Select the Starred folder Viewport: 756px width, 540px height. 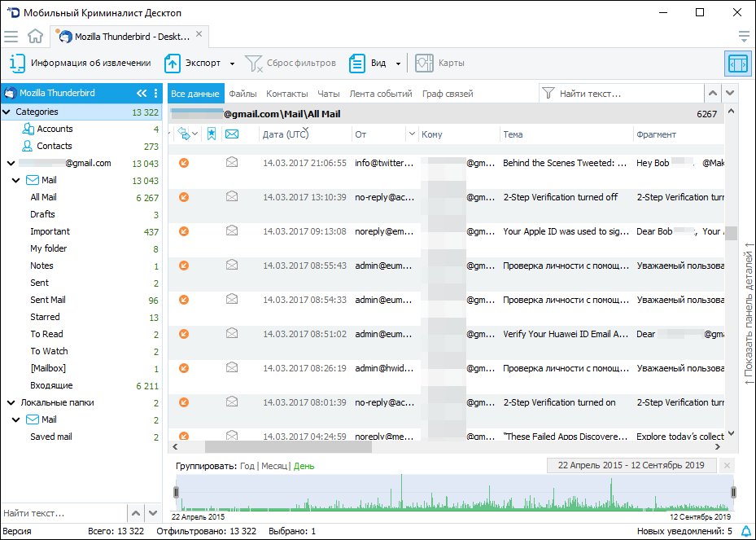click(x=45, y=317)
